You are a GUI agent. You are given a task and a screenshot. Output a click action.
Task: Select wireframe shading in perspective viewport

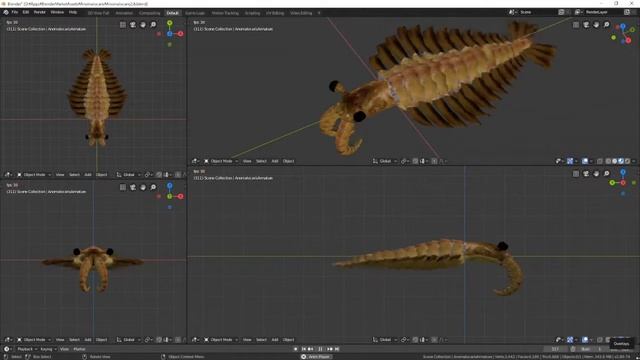tap(608, 161)
